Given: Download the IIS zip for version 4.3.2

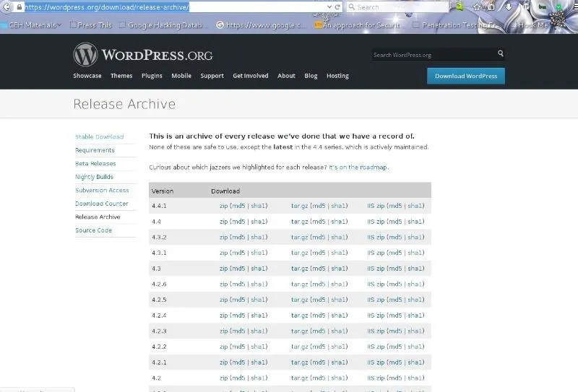Looking at the screenshot, I should [376, 238].
